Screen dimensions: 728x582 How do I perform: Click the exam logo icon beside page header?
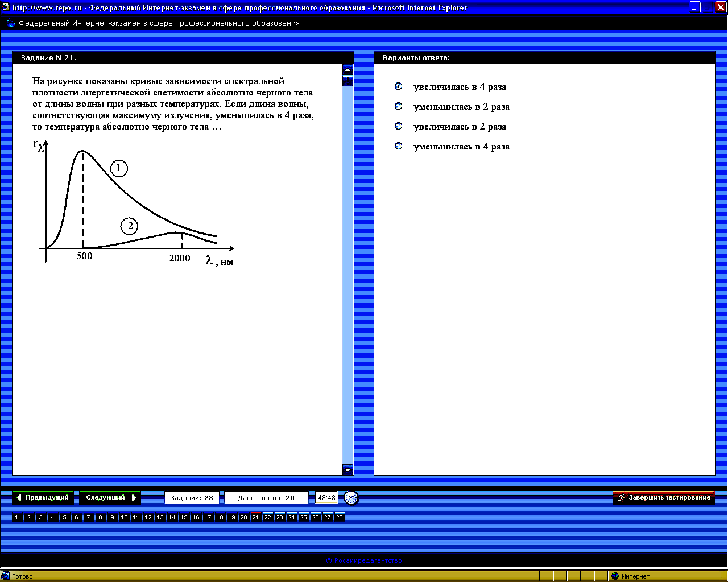click(11, 23)
